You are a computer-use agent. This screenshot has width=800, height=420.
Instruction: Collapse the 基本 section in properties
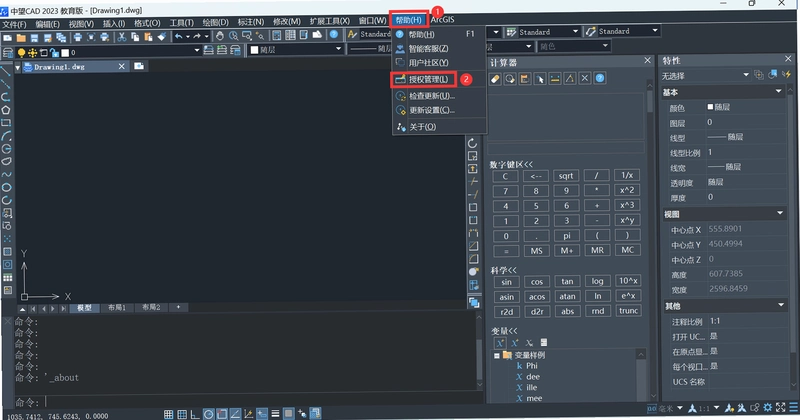(x=778, y=91)
